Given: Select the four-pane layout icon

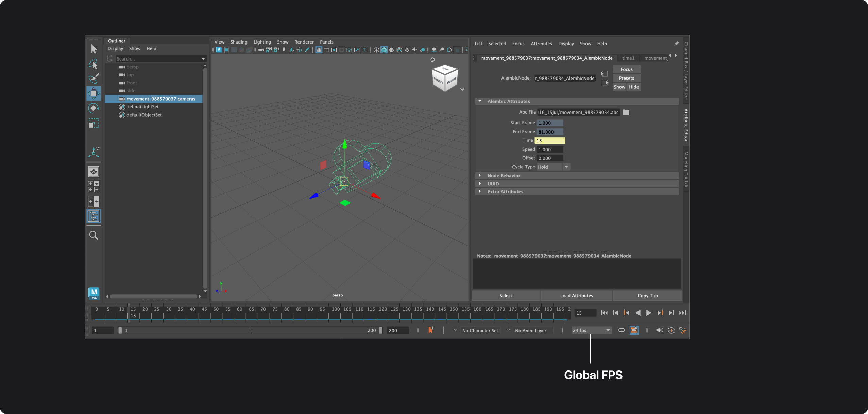Looking at the screenshot, I should tap(93, 187).
